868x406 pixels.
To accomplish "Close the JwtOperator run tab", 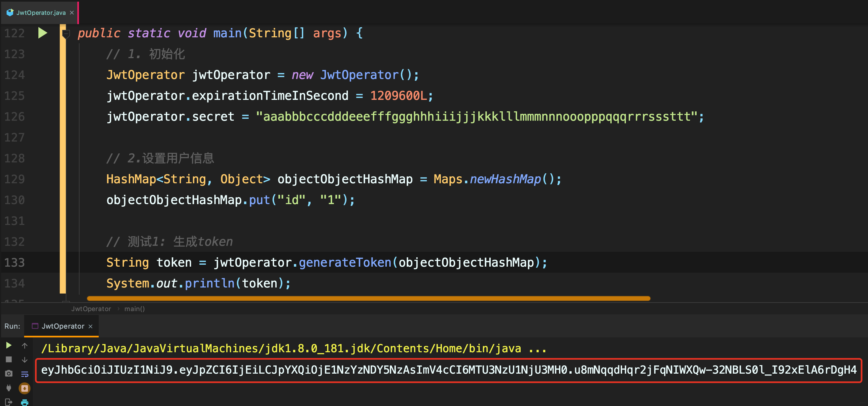I will (x=90, y=326).
